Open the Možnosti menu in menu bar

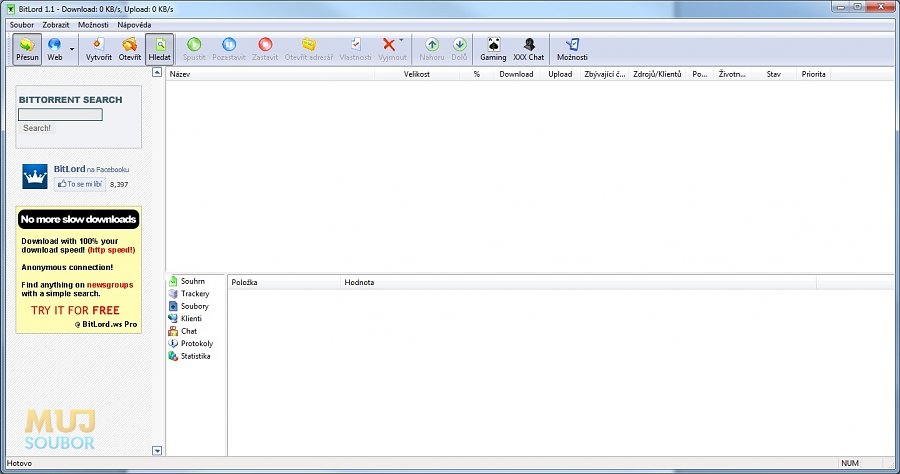tap(93, 25)
